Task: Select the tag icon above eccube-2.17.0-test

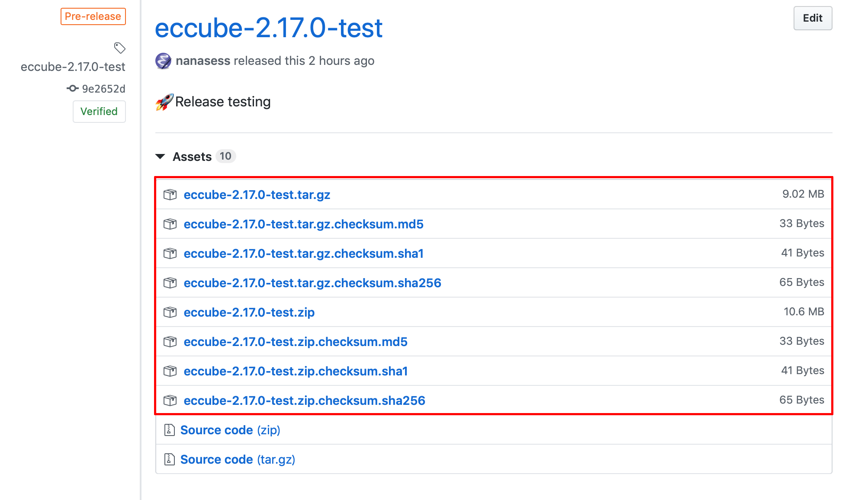Action: pos(120,48)
